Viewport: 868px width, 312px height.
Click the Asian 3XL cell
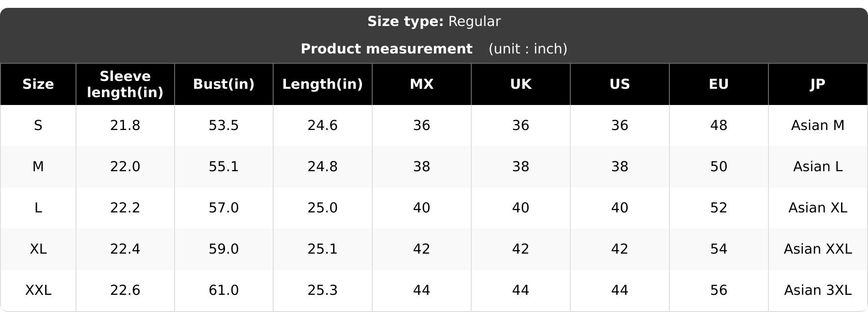(818, 290)
